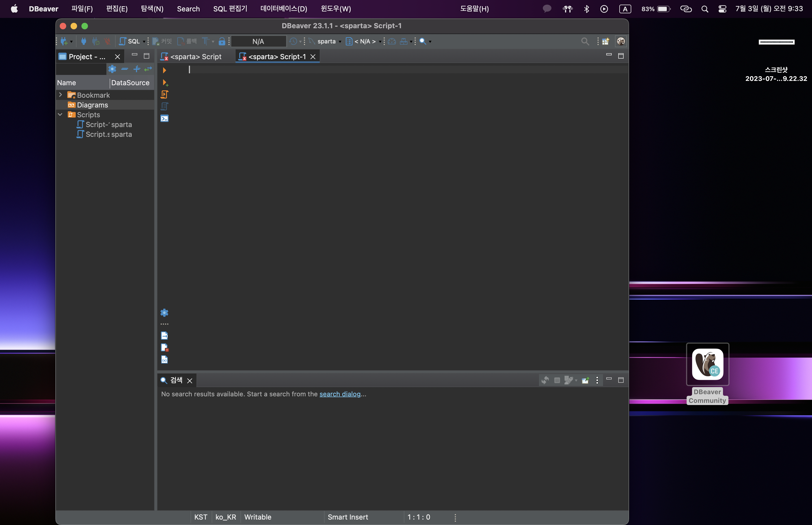Click the 롤백 (rollback) toolbar button

pyautogui.click(x=187, y=41)
